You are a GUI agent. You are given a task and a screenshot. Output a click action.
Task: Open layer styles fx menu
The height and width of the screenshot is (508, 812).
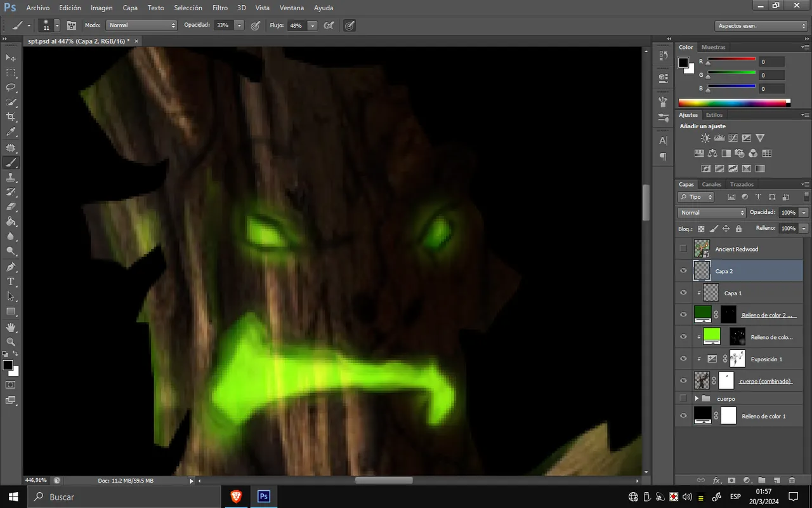coord(717,481)
